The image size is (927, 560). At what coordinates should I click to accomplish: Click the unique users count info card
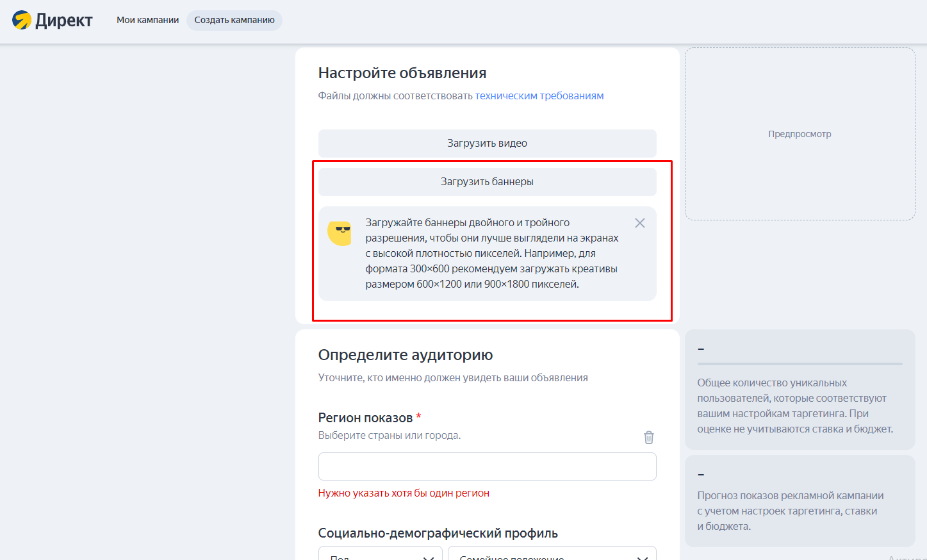click(800, 390)
